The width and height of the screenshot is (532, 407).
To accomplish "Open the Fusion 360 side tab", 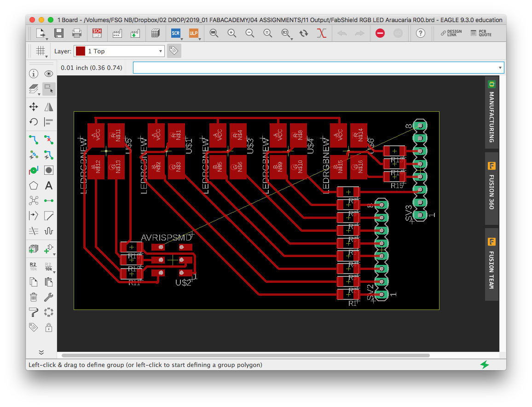I will click(492, 189).
